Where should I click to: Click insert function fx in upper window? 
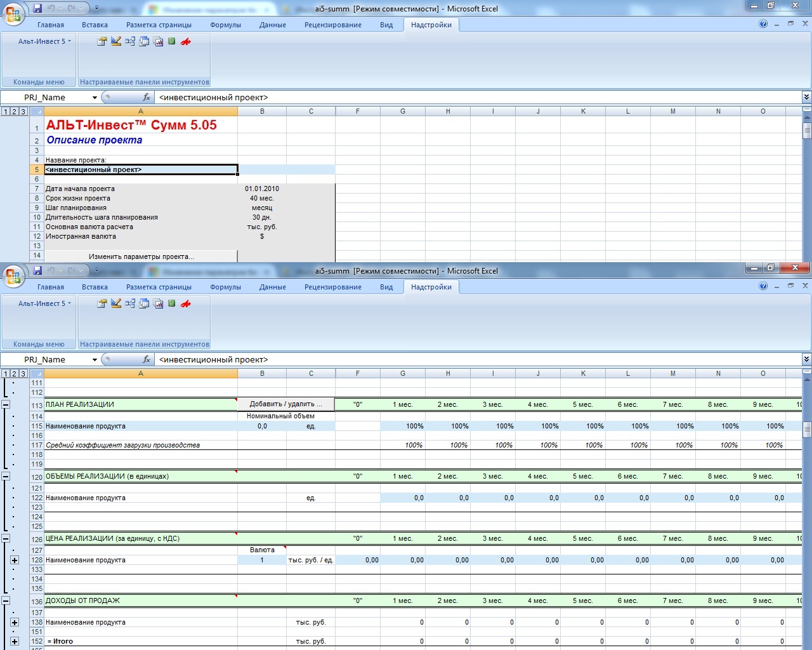click(x=147, y=97)
